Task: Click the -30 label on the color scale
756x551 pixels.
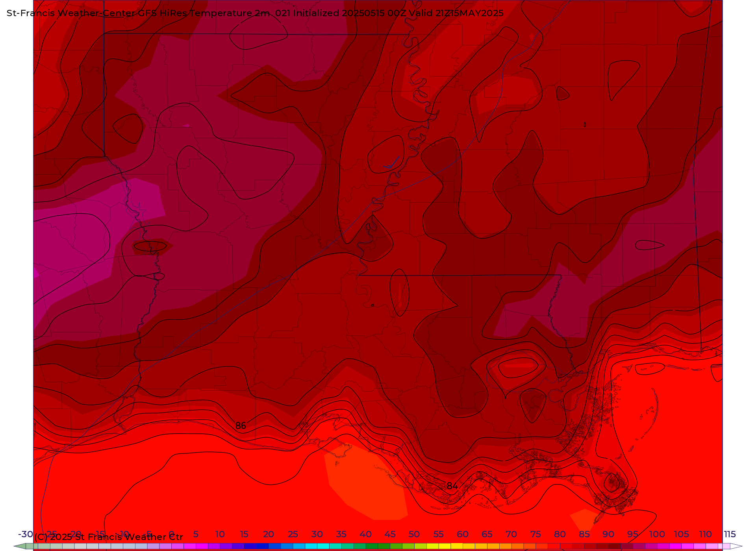Action: click(x=26, y=534)
